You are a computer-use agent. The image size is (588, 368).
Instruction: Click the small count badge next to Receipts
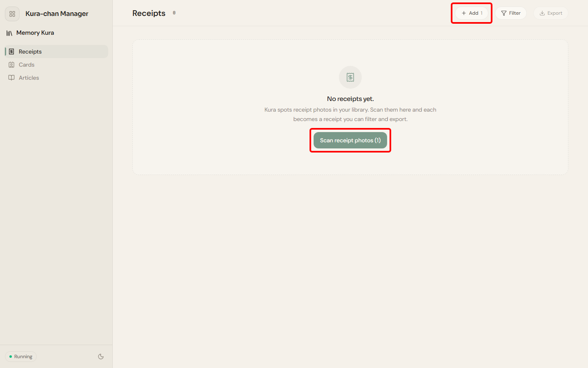174,13
